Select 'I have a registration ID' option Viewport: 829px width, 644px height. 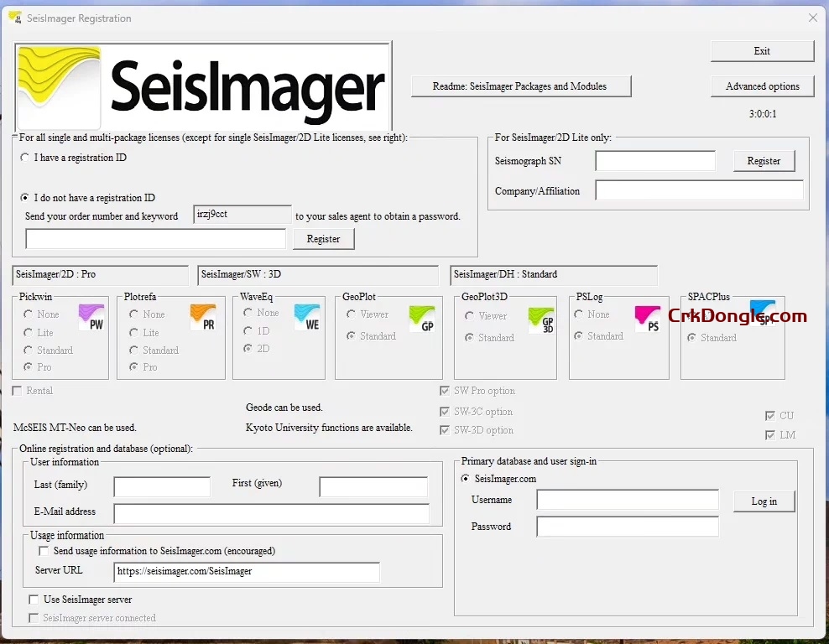click(x=24, y=158)
